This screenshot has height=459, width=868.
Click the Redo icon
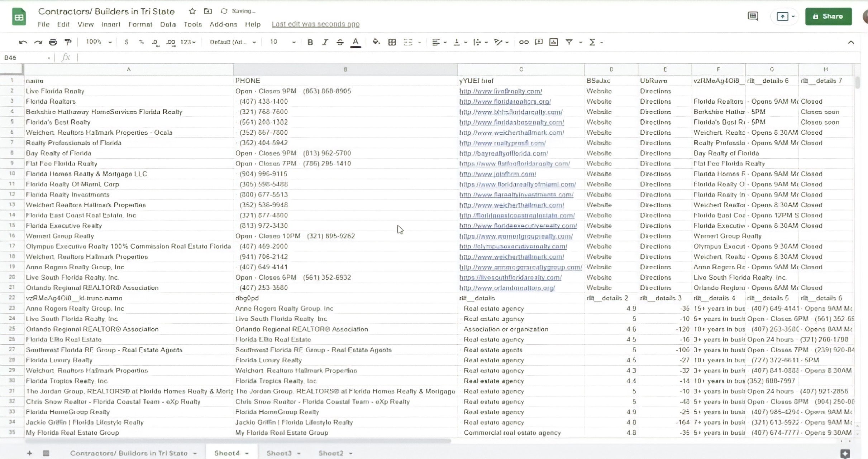(38, 42)
